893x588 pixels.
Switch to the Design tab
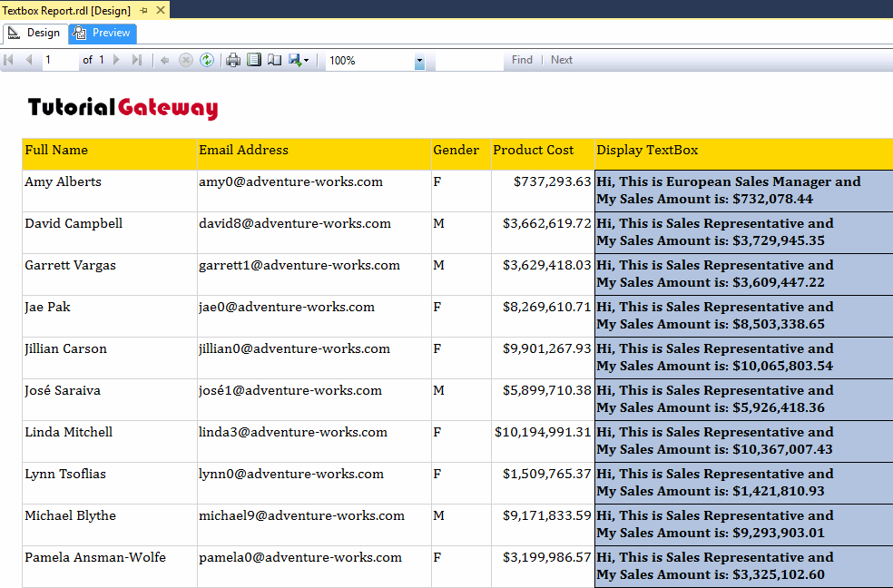coord(34,33)
